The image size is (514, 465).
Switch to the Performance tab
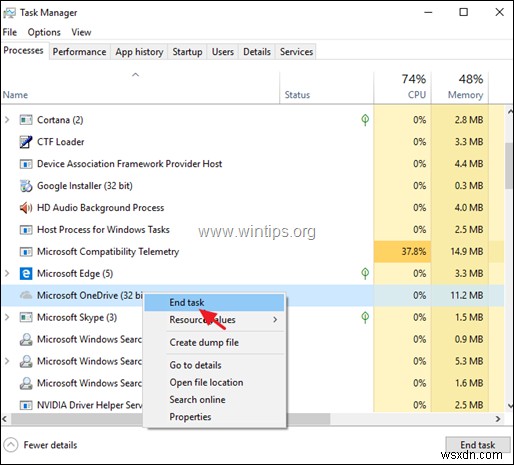79,52
